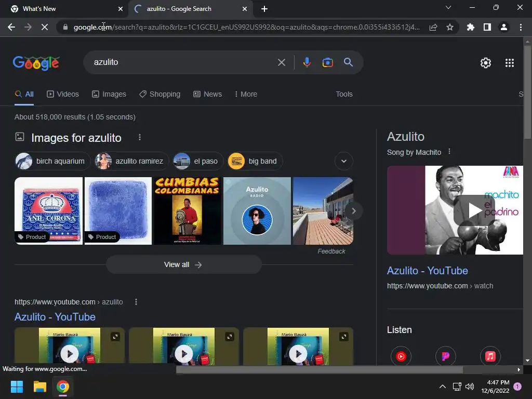Image resolution: width=532 pixels, height=399 pixels.
Task: Bookmark this page with star icon
Action: pos(450,27)
